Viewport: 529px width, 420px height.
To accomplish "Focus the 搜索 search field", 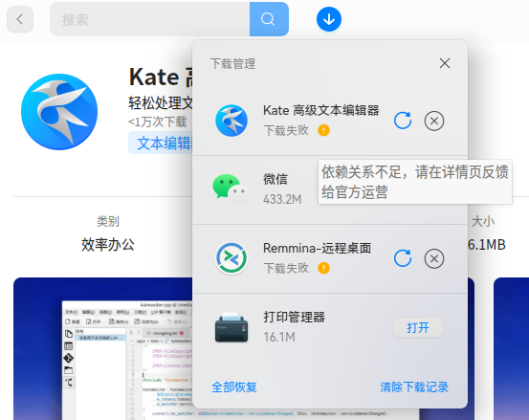I will (150, 19).
